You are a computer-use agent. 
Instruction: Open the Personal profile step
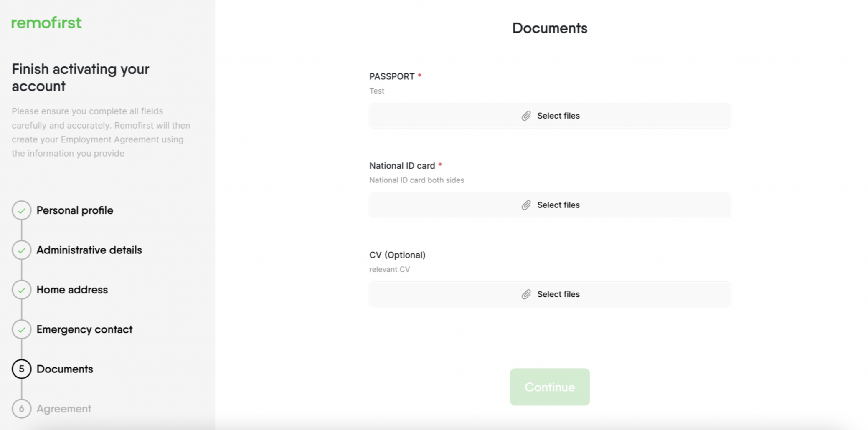75,210
